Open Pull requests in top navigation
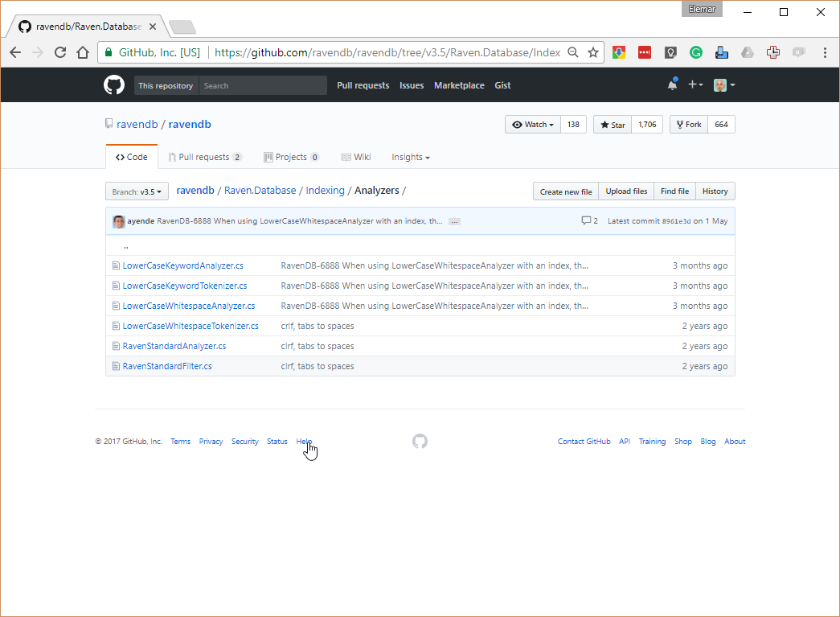The image size is (840, 617). point(363,85)
